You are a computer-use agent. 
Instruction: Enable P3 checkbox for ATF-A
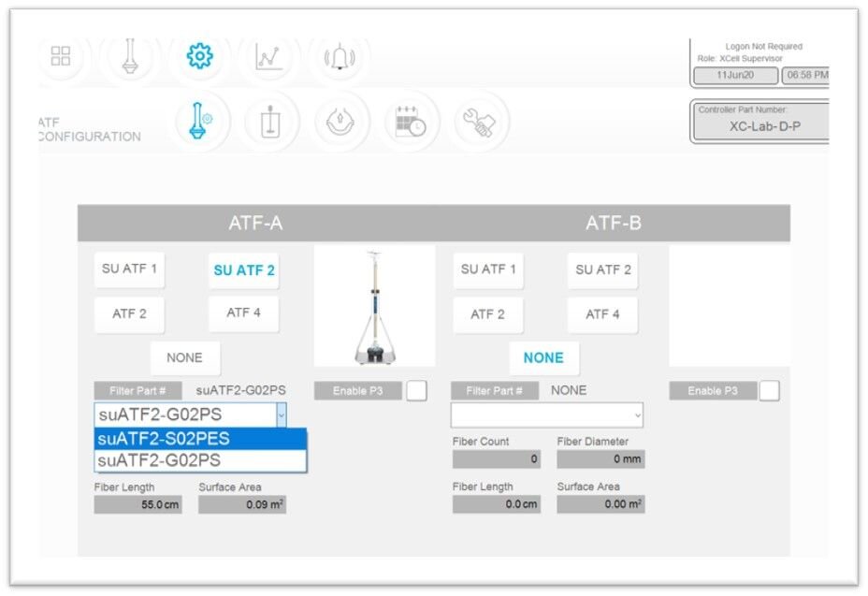click(416, 391)
